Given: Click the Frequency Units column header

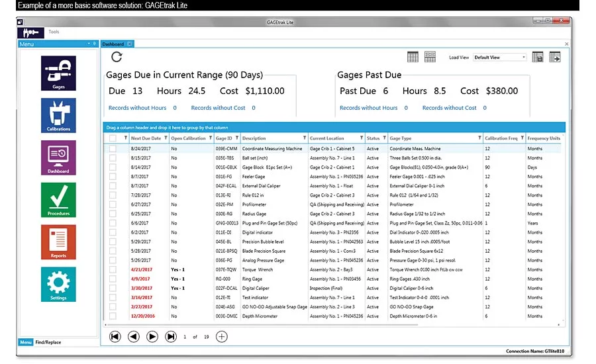Looking at the screenshot, I should [544, 138].
